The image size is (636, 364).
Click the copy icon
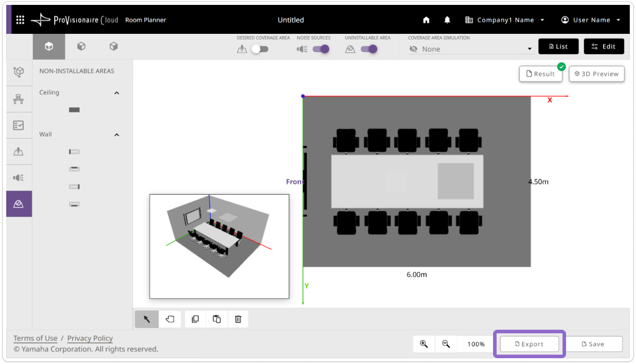(195, 319)
